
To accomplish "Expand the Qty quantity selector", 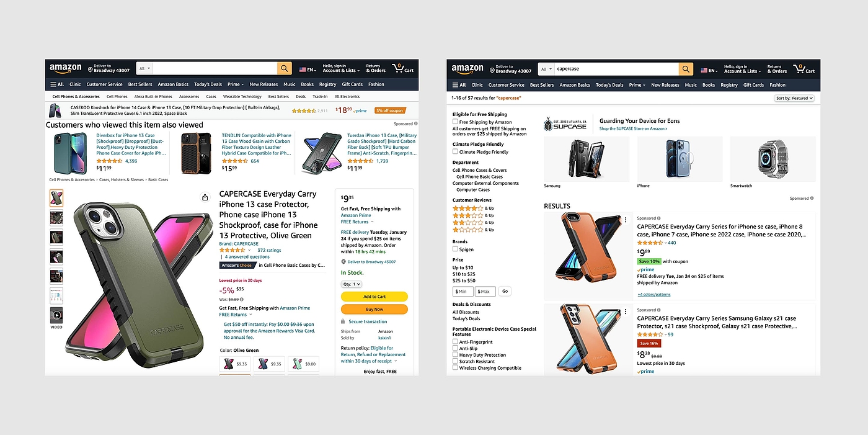I will pos(352,284).
